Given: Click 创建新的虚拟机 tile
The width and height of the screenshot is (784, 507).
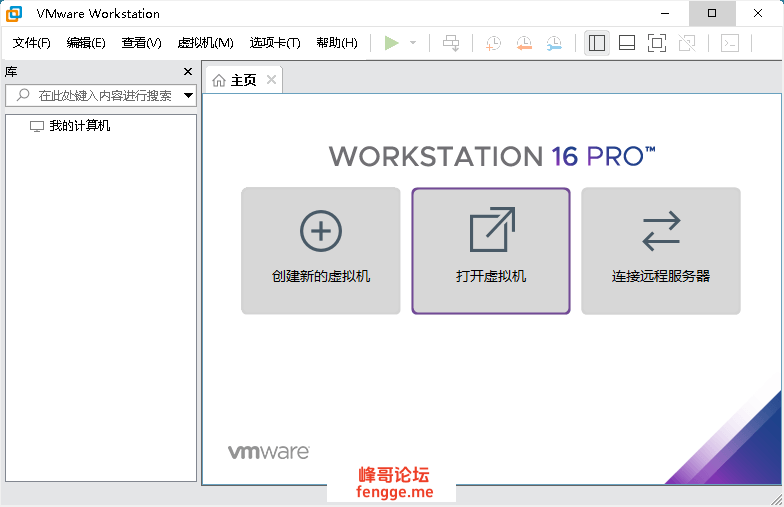Looking at the screenshot, I should coord(320,250).
